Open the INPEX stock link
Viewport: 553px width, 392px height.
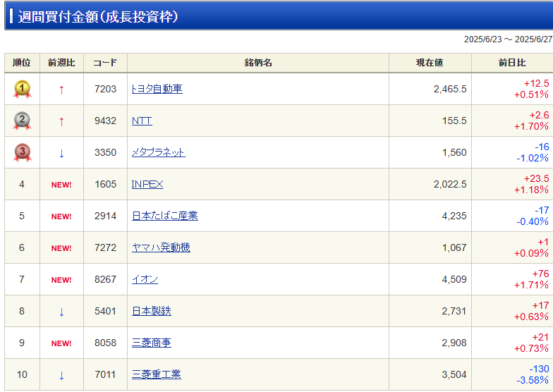click(147, 184)
